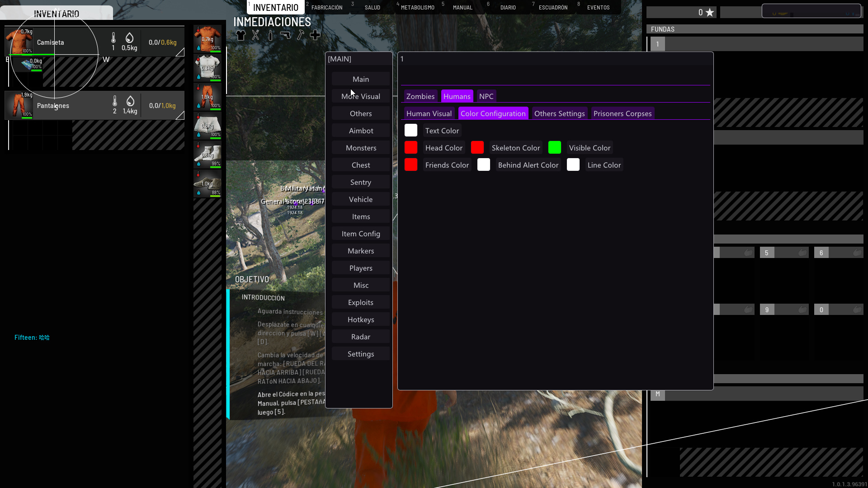The height and width of the screenshot is (488, 868).
Task: Switch to the Zombies tab
Action: tap(420, 96)
